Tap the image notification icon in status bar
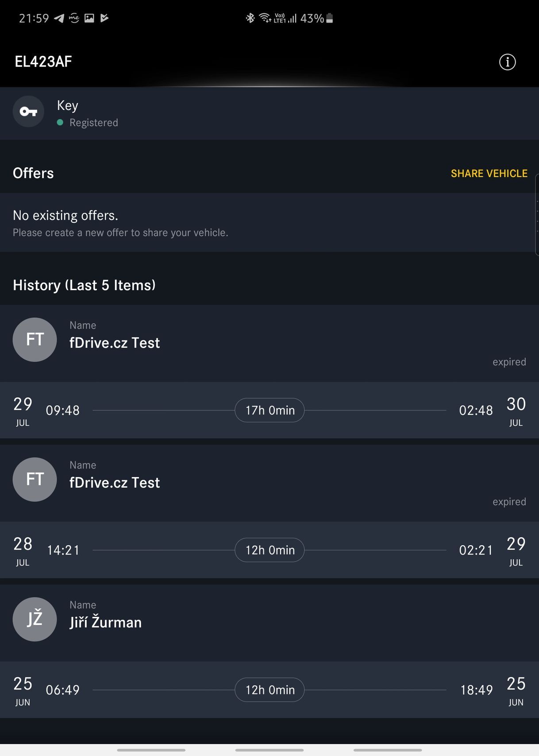Image resolution: width=539 pixels, height=756 pixels. (x=89, y=18)
